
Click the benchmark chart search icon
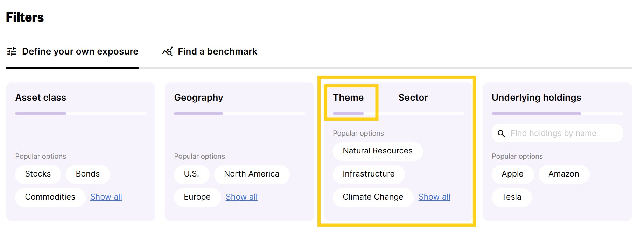click(x=167, y=51)
